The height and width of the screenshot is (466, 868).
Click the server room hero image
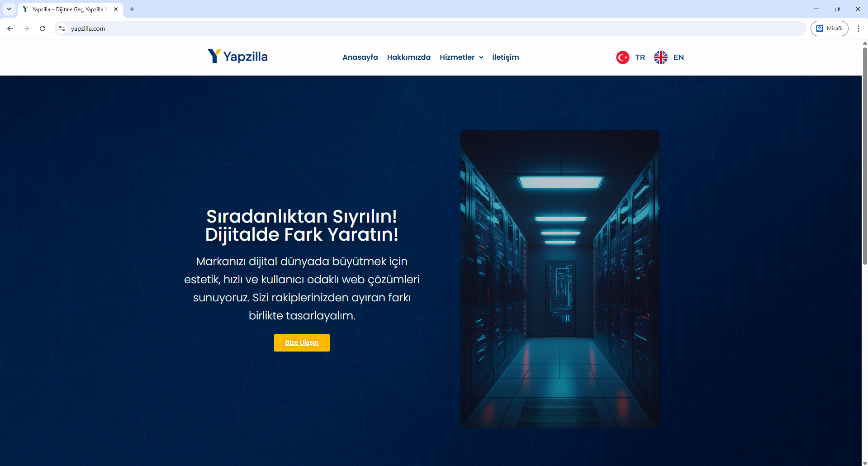(x=560, y=279)
